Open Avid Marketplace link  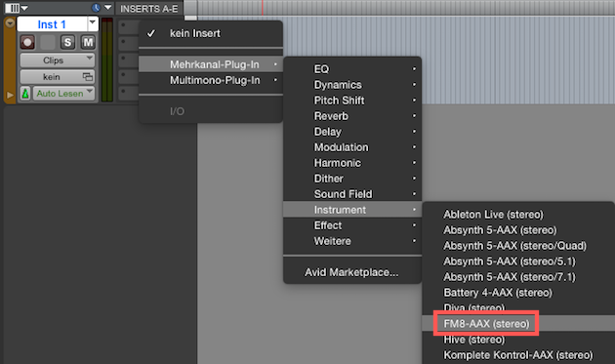[351, 272]
